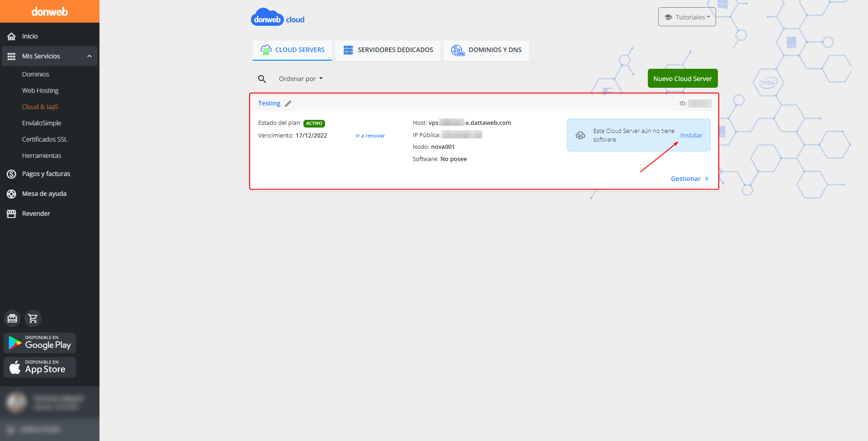Screen dimensions: 868x441
Task: Collapse the Mis Servicios menu chevron
Action: click(x=90, y=56)
